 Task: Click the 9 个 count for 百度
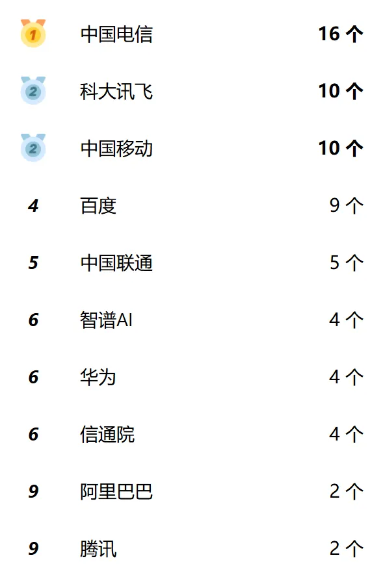(x=347, y=205)
